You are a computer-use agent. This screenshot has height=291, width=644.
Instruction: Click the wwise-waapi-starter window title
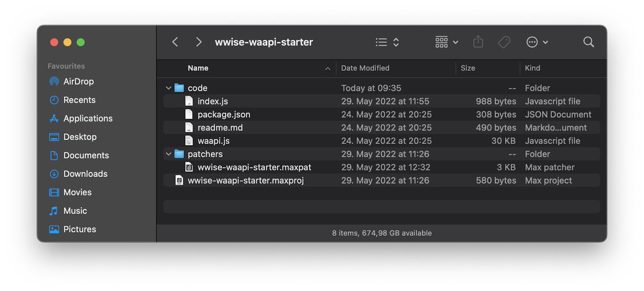tap(264, 42)
